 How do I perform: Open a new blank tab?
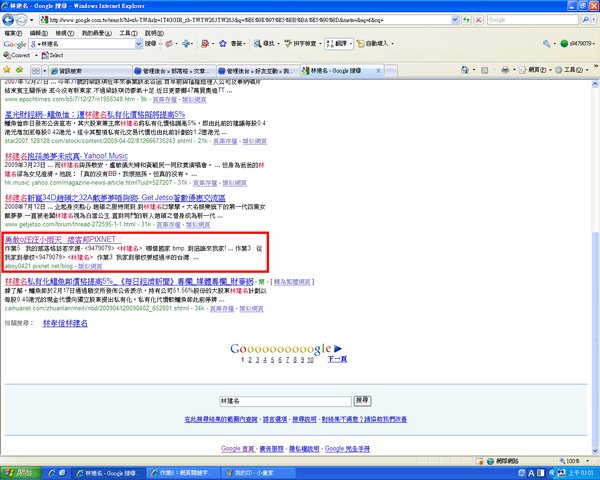[x=391, y=71]
